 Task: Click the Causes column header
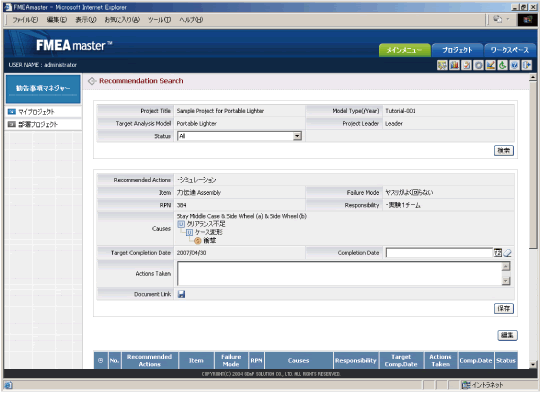299,361
